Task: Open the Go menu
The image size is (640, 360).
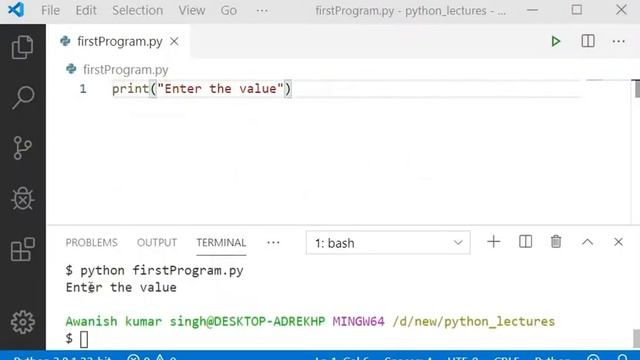Action: pos(229,10)
